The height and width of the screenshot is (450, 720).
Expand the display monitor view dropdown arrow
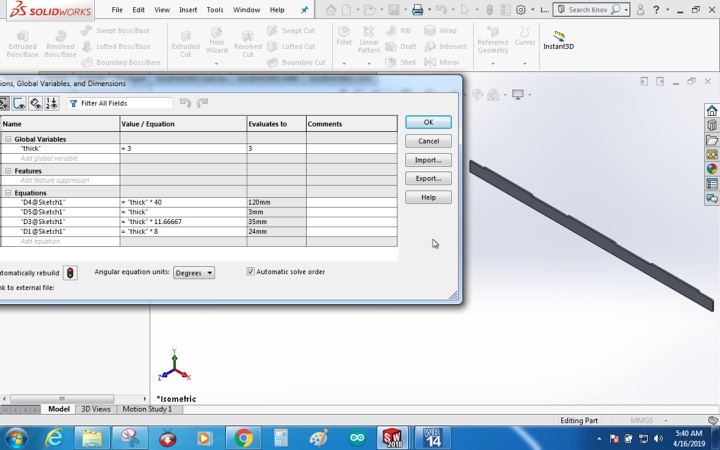coord(529,95)
